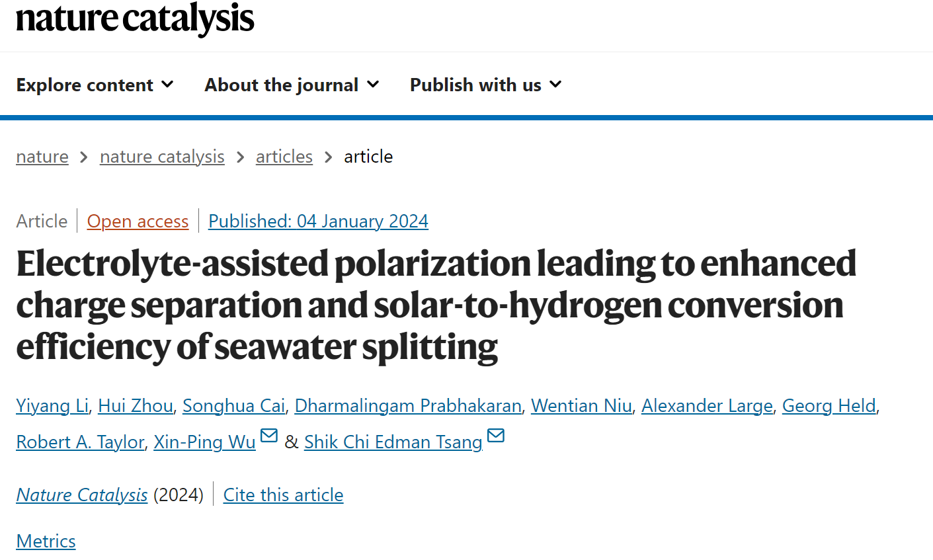Viewport: 933px width, 560px height.
Task: Click the envelope icon after Shik Chi Edman Tsang
Action: (x=496, y=436)
